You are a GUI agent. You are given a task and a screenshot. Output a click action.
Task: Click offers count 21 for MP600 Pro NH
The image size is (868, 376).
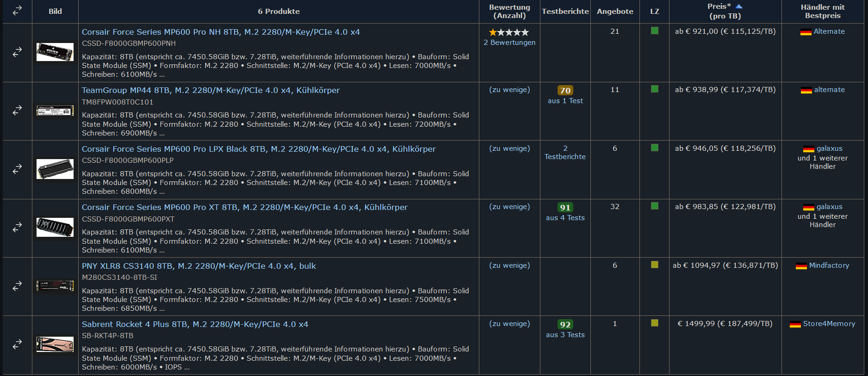click(614, 31)
